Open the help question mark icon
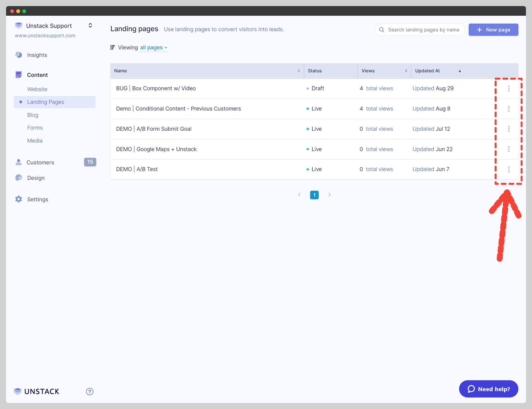The height and width of the screenshot is (409, 532). tap(90, 391)
